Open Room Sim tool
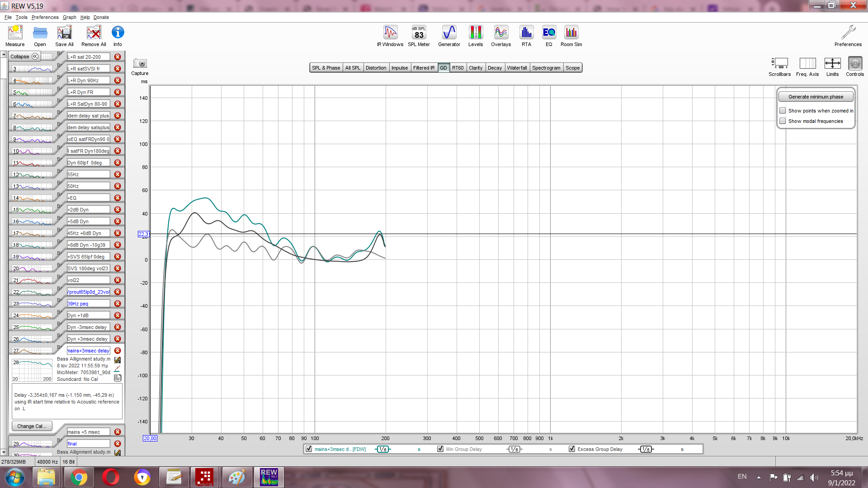The height and width of the screenshot is (488, 868). click(x=571, y=36)
